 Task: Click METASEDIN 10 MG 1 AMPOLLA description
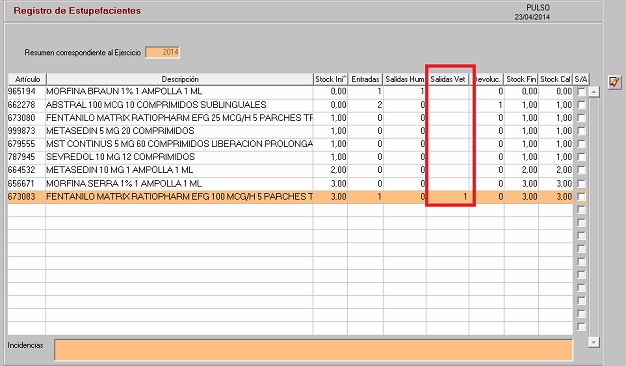click(x=120, y=170)
